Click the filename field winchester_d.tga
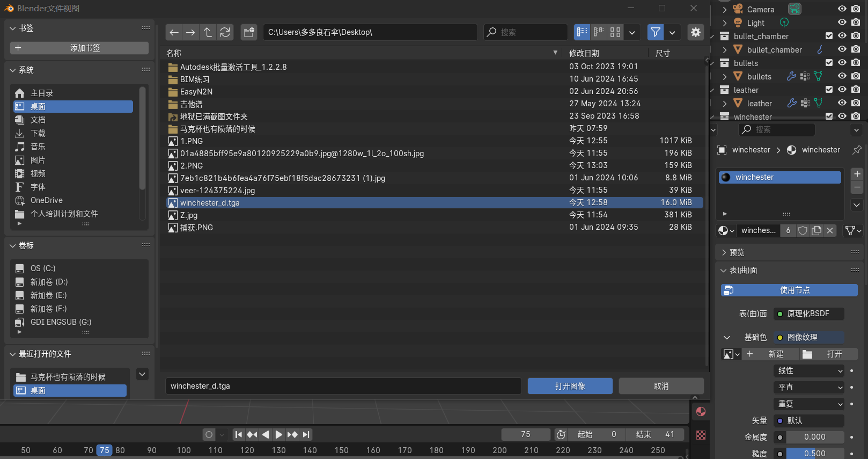Viewport: 868px width, 459px height. coord(343,386)
